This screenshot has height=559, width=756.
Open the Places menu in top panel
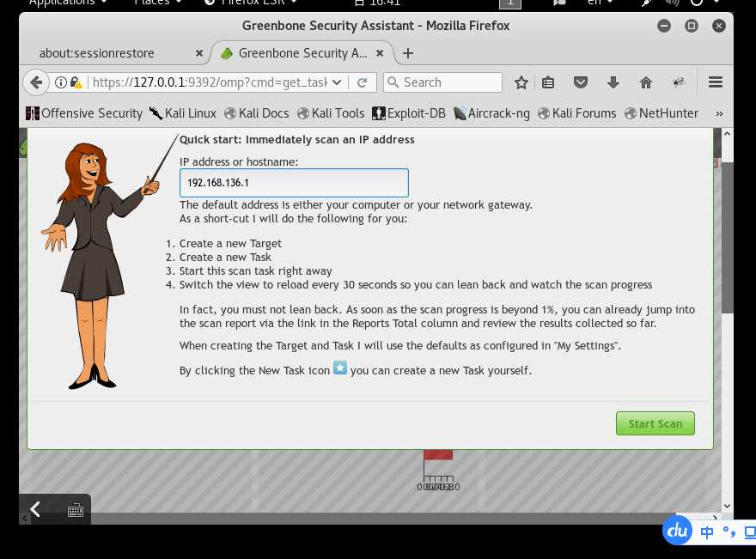point(158,3)
